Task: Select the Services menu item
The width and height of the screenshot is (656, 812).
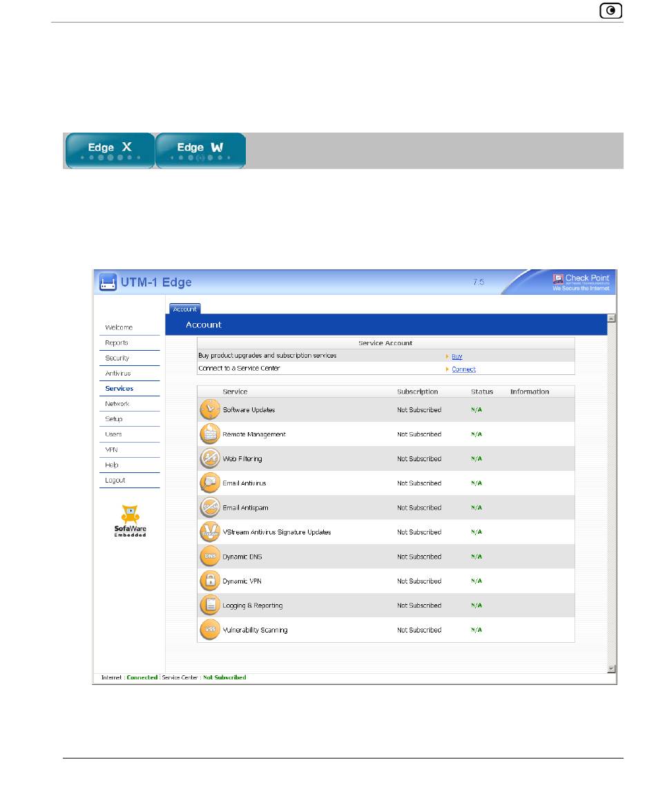Action: coord(119,388)
